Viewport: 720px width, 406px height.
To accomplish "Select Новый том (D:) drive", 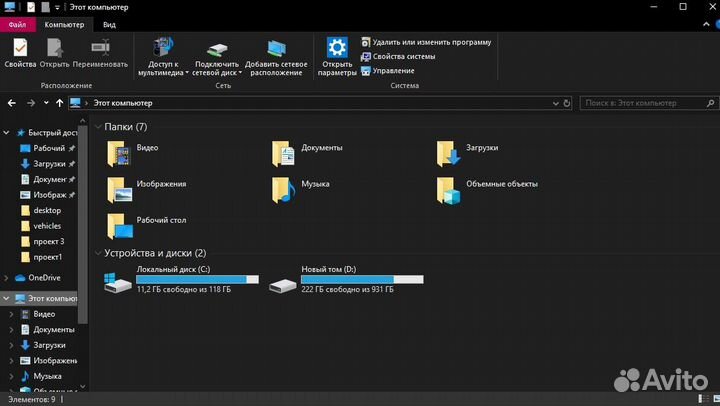I will [x=283, y=284].
